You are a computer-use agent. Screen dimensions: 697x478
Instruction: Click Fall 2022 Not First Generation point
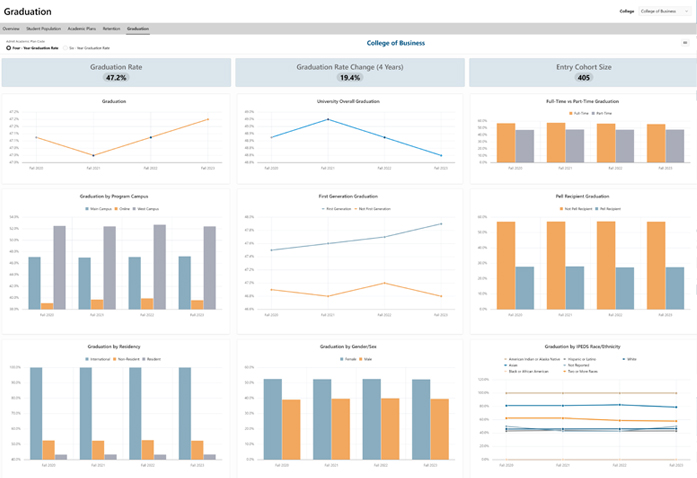click(385, 283)
